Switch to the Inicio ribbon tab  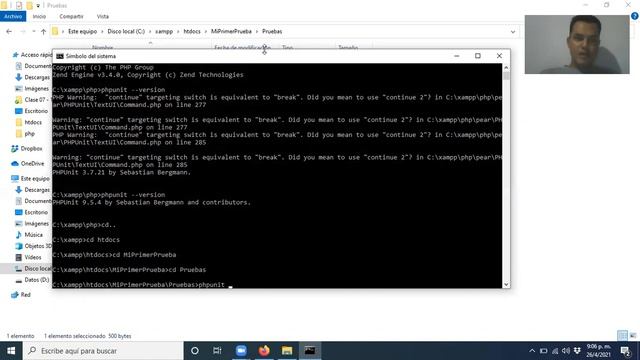coord(39,16)
